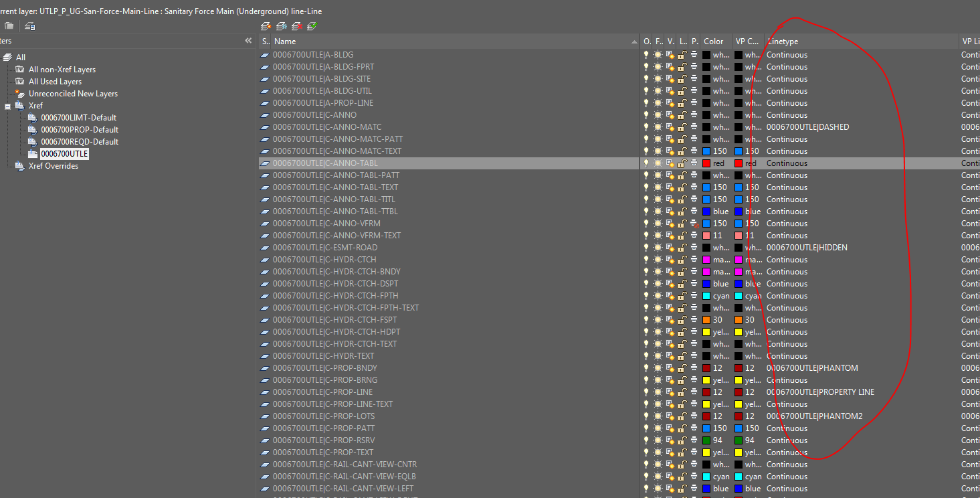Click red color swatch of C-ANNO-TABL

[x=706, y=163]
